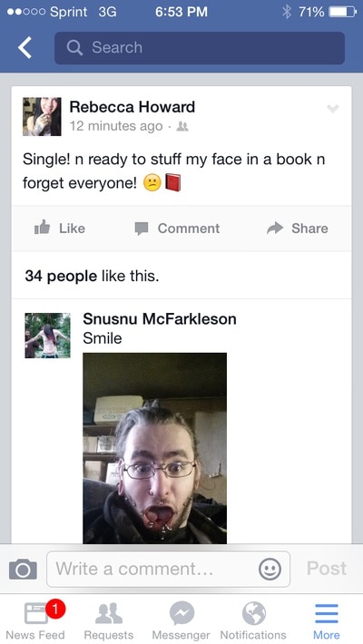Open Messenger from bottom bar
363x644 pixels.
[x=181, y=620]
